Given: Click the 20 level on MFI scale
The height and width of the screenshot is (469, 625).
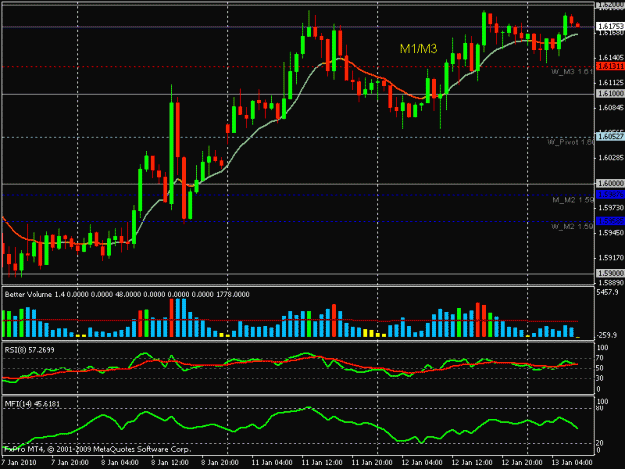Looking at the screenshot, I should [601, 443].
